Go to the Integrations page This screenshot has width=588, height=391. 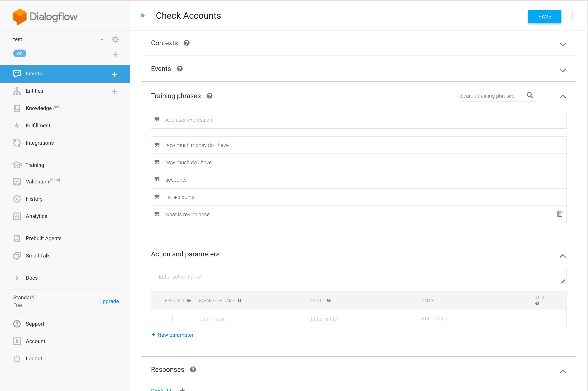[x=40, y=143]
